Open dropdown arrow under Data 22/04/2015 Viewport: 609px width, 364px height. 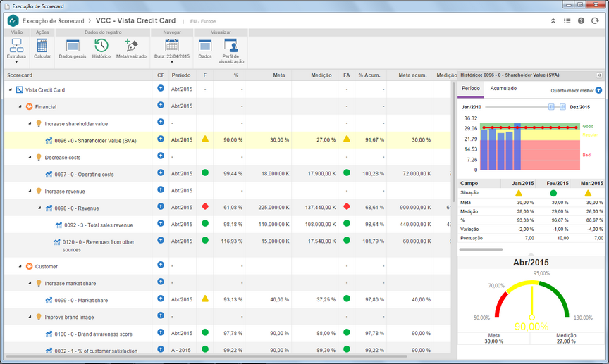tap(172, 62)
